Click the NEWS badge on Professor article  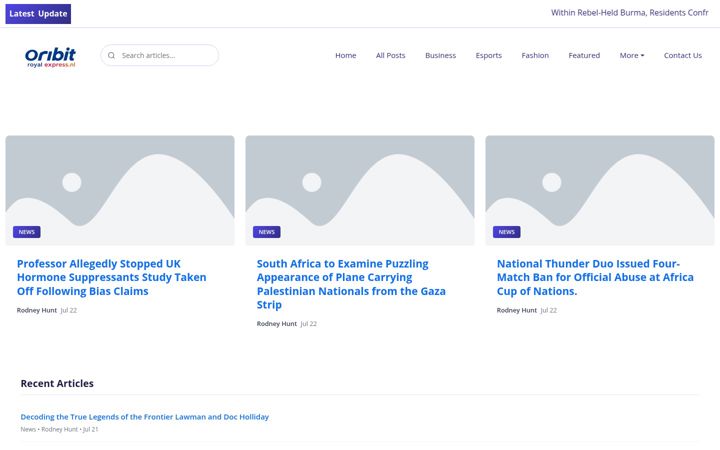point(27,232)
